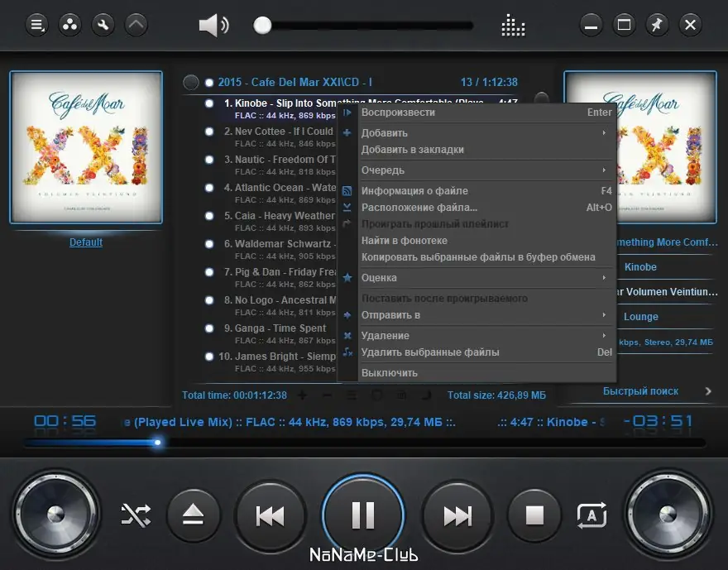Pause the current playback
The image size is (728, 570).
(x=363, y=515)
